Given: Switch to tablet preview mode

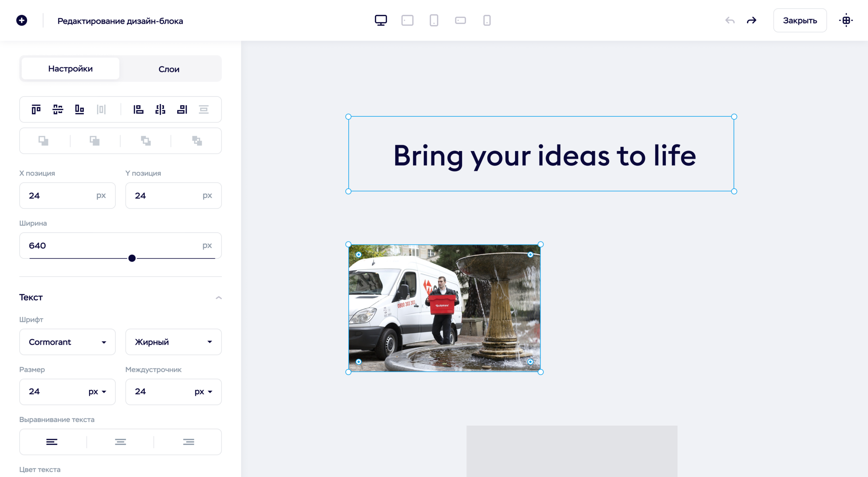Looking at the screenshot, I should click(408, 20).
